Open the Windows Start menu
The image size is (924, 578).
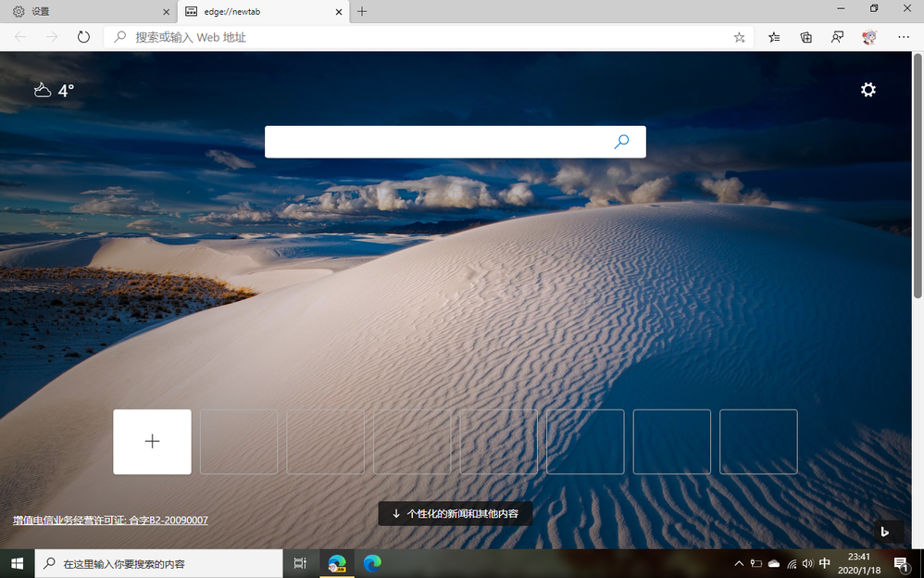[x=17, y=564]
